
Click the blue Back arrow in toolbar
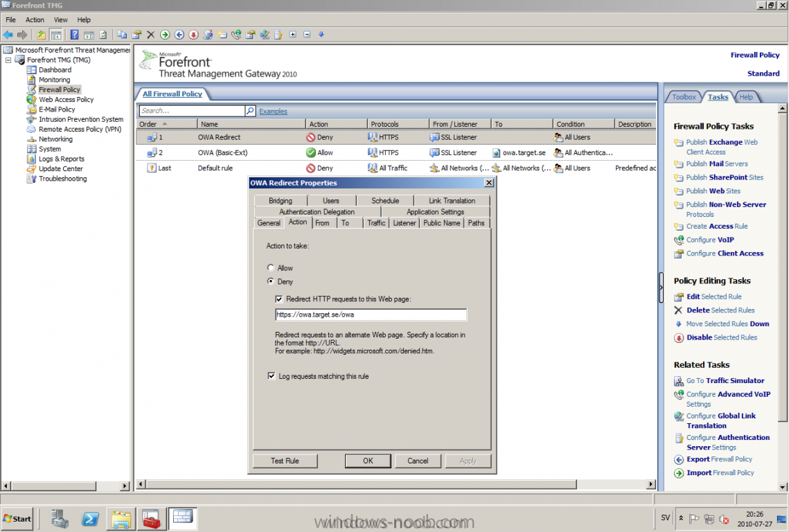8,35
